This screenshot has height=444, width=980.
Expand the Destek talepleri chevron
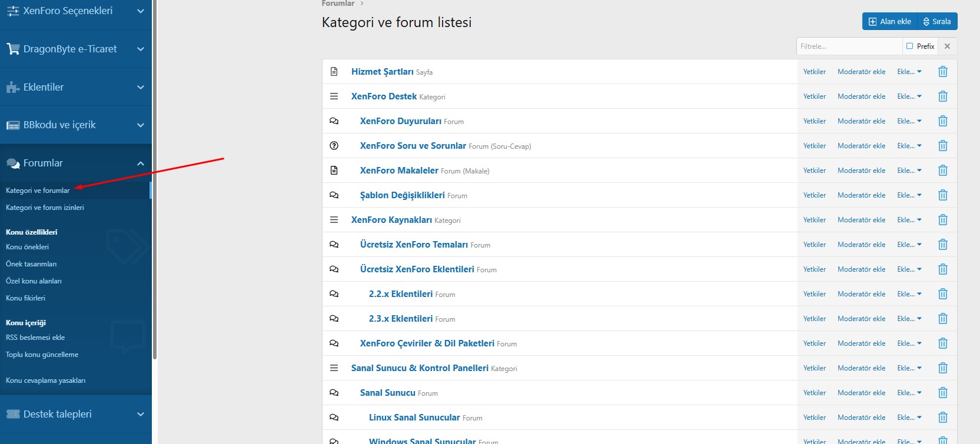tap(141, 415)
